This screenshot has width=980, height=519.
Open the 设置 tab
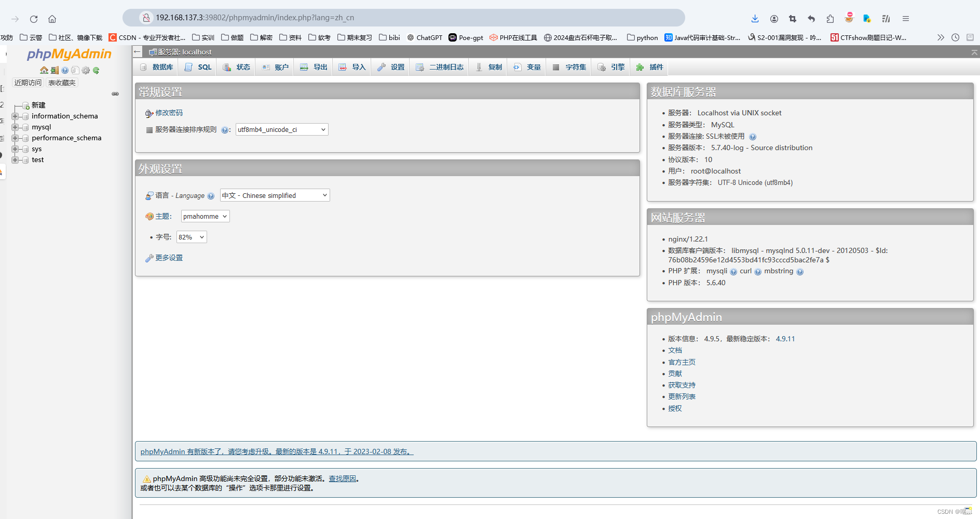pos(390,67)
